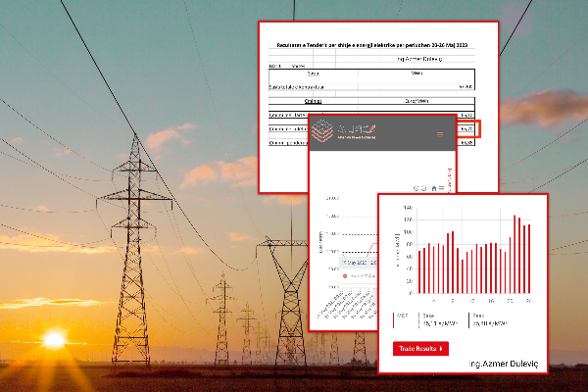Click the Euro/MWh column header in table

click(416, 99)
